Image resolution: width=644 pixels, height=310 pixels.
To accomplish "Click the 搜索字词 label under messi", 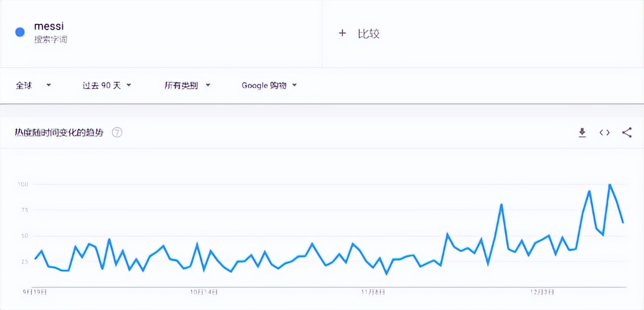I will pyautogui.click(x=50, y=40).
